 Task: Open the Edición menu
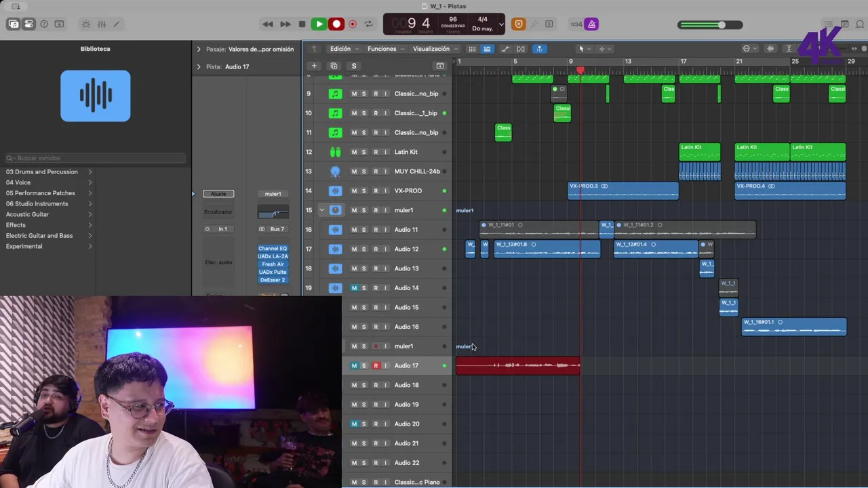(x=344, y=49)
